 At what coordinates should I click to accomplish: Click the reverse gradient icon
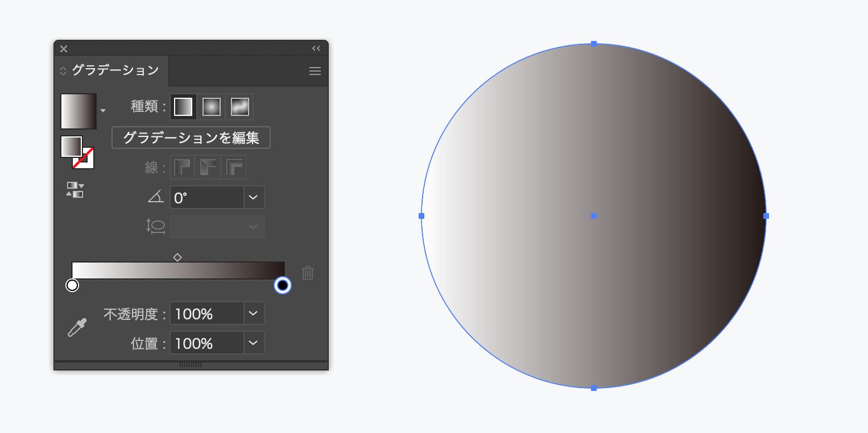(75, 190)
